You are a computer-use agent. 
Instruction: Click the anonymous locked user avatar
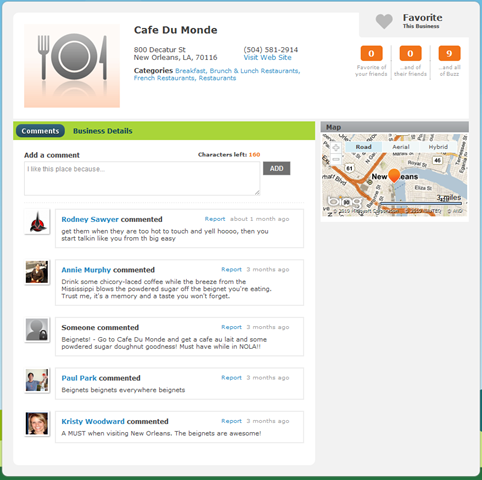click(37, 330)
